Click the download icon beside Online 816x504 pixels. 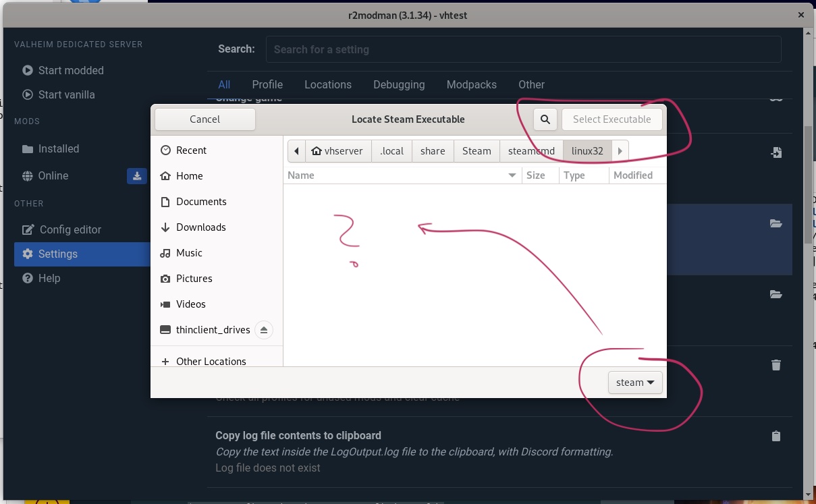pos(137,175)
